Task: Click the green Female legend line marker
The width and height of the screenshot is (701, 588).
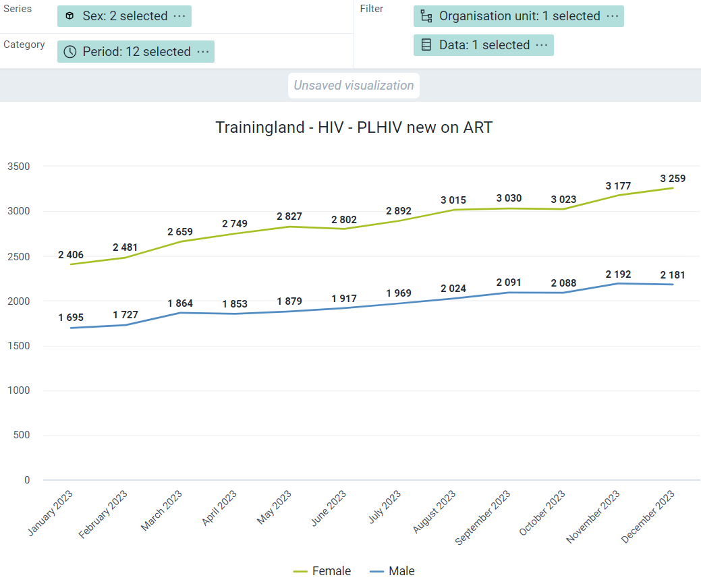Action: [x=300, y=571]
